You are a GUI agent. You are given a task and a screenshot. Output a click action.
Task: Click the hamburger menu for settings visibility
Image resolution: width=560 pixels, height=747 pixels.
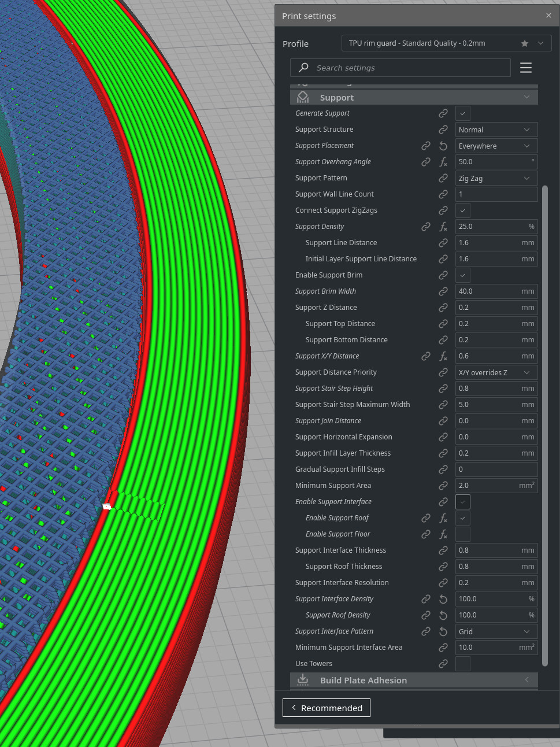point(525,68)
